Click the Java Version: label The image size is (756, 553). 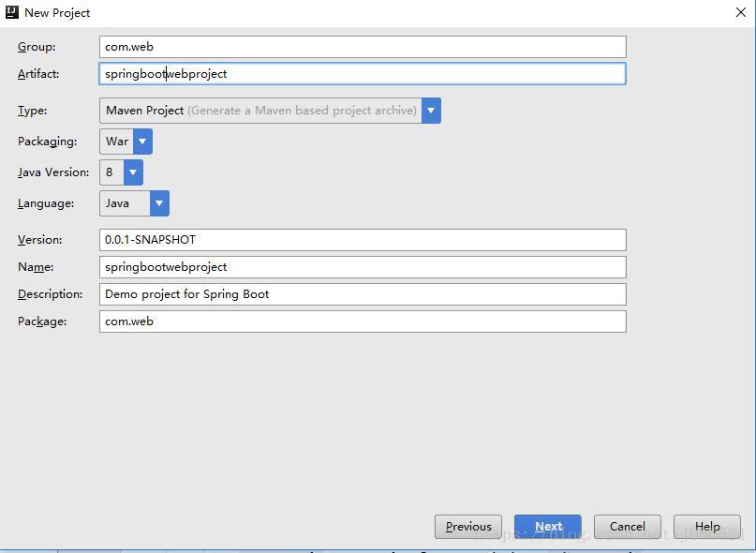pyautogui.click(x=53, y=172)
